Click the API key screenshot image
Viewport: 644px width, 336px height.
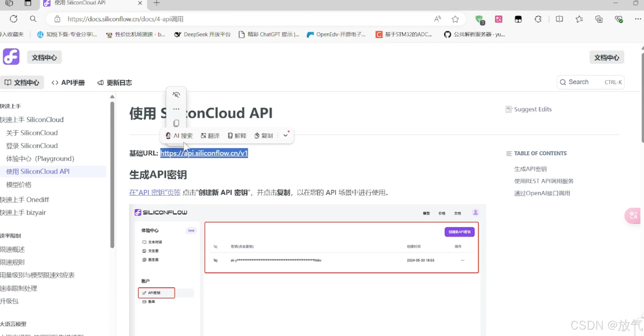(x=308, y=270)
